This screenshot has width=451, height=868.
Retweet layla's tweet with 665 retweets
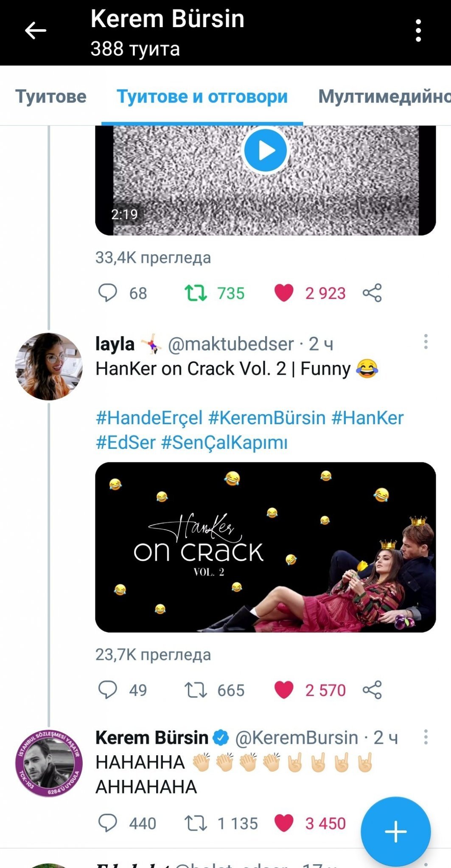pos(196,690)
